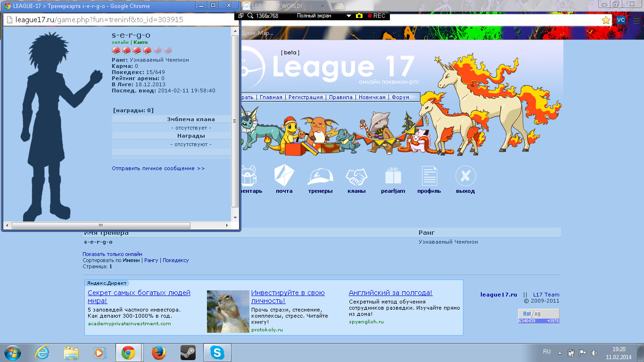The width and height of the screenshot is (644, 362).
Task: Click the magnifier icon in recorder bar
Action: pos(250,16)
